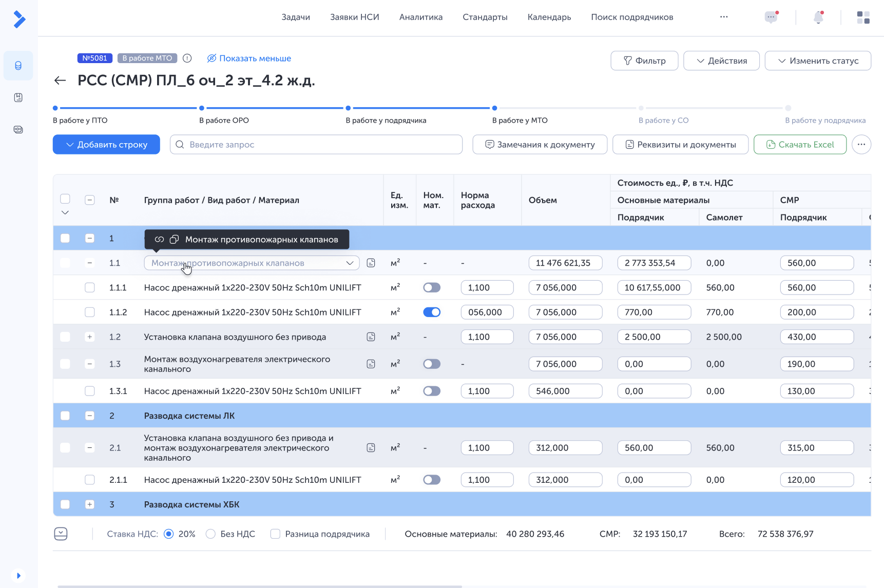The width and height of the screenshot is (884, 588).
Task: Go to Поиск подрядчиков section
Action: pyautogui.click(x=631, y=17)
